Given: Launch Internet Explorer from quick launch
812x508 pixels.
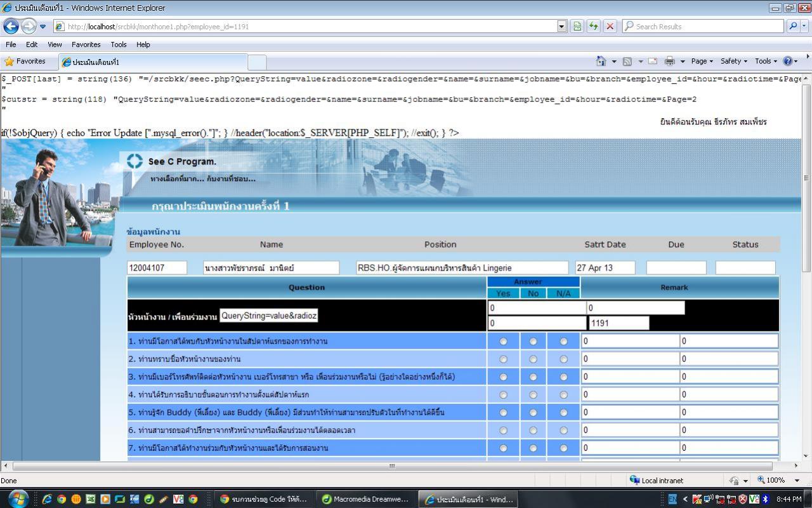Looking at the screenshot, I should (x=47, y=499).
